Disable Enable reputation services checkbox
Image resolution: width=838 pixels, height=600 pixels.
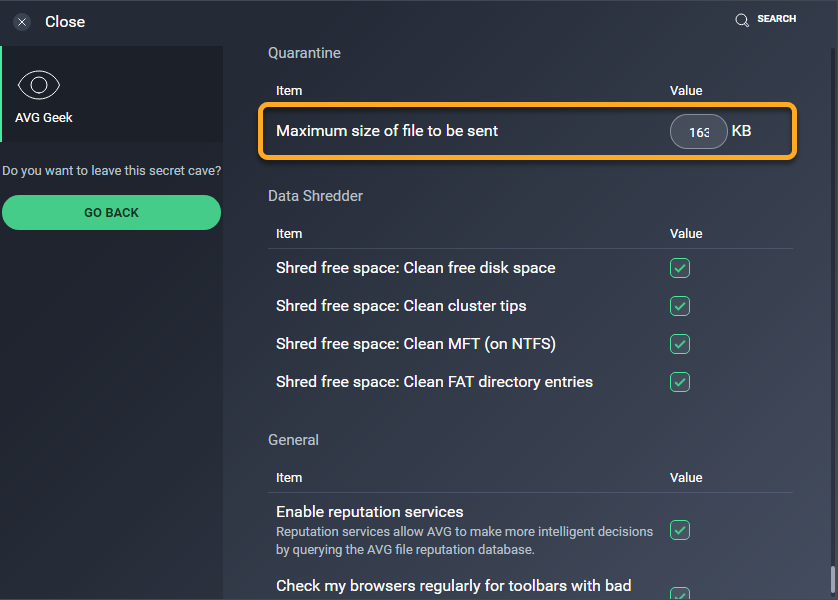[x=680, y=530]
